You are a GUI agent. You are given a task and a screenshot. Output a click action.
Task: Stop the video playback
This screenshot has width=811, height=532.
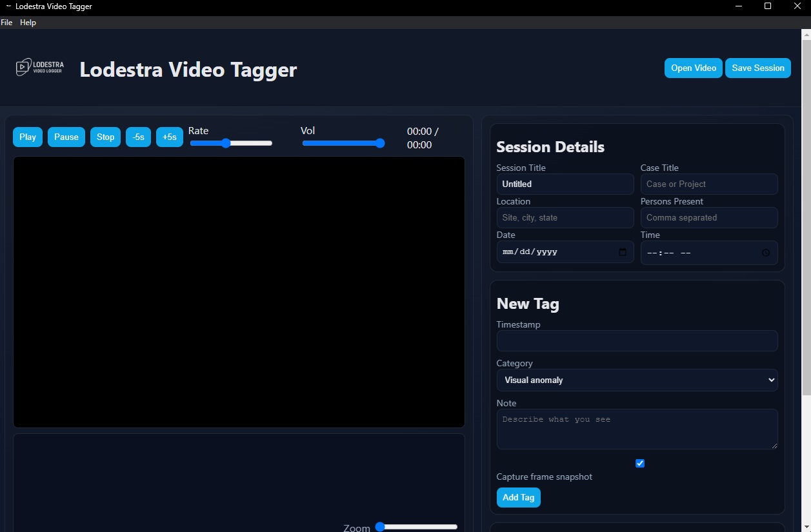[x=105, y=137]
